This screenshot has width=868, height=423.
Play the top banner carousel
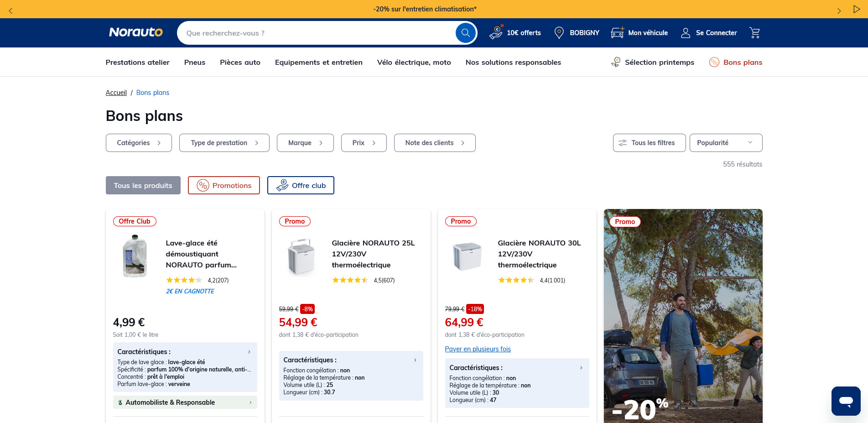click(x=856, y=9)
